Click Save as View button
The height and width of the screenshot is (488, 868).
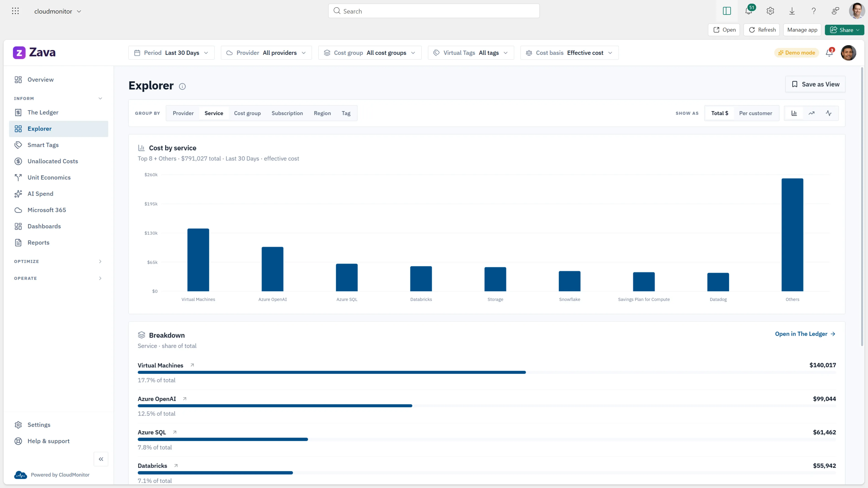[x=815, y=84]
